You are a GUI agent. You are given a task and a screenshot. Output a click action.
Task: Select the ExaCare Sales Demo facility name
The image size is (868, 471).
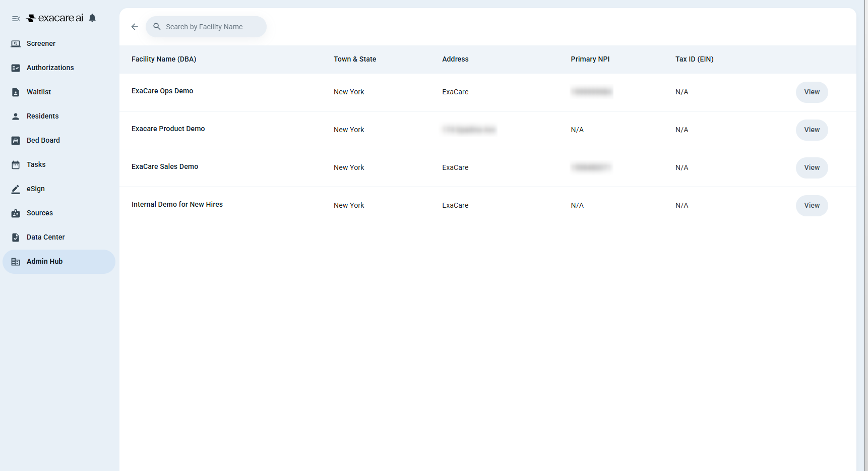pyautogui.click(x=165, y=166)
